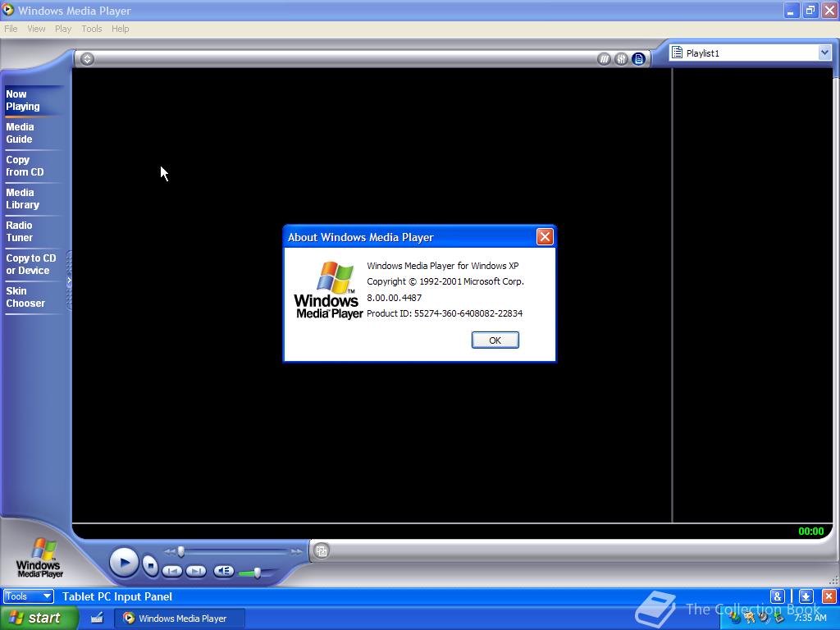Click the Windows Media Player title bar icon
This screenshot has width=840, height=630.
pyautogui.click(x=8, y=10)
